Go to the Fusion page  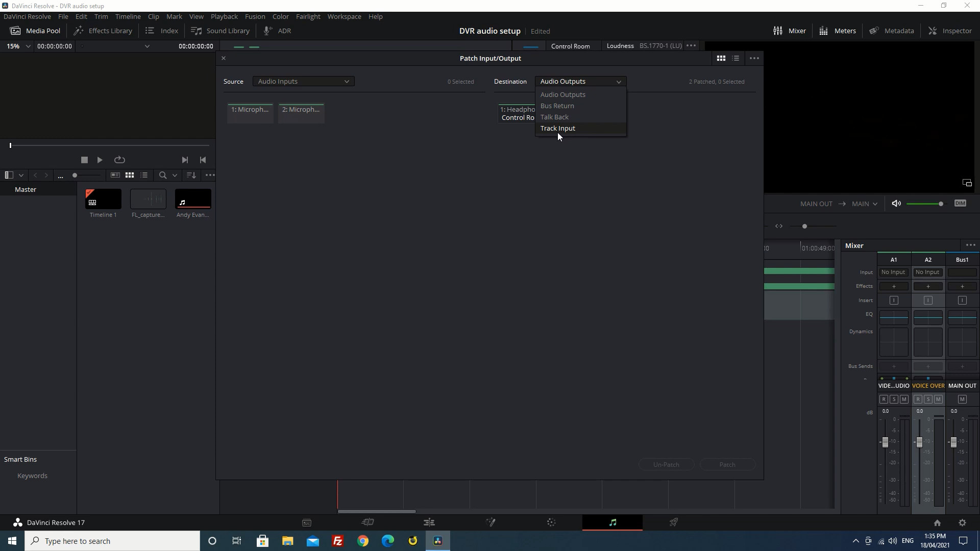click(491, 522)
